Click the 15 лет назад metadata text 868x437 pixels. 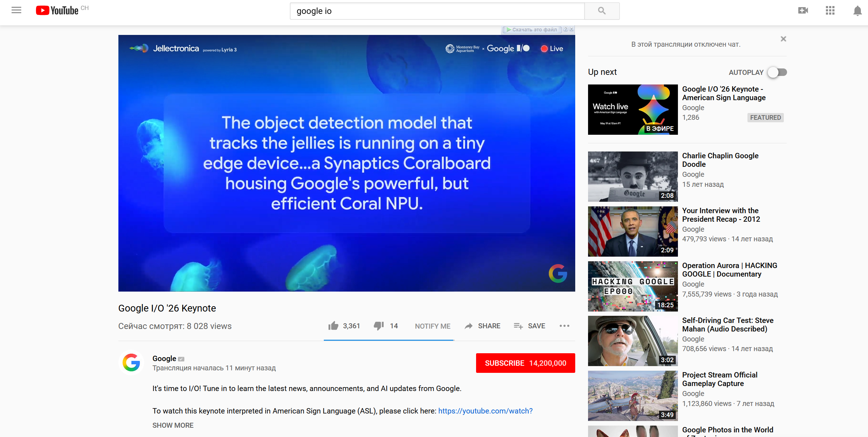703,184
